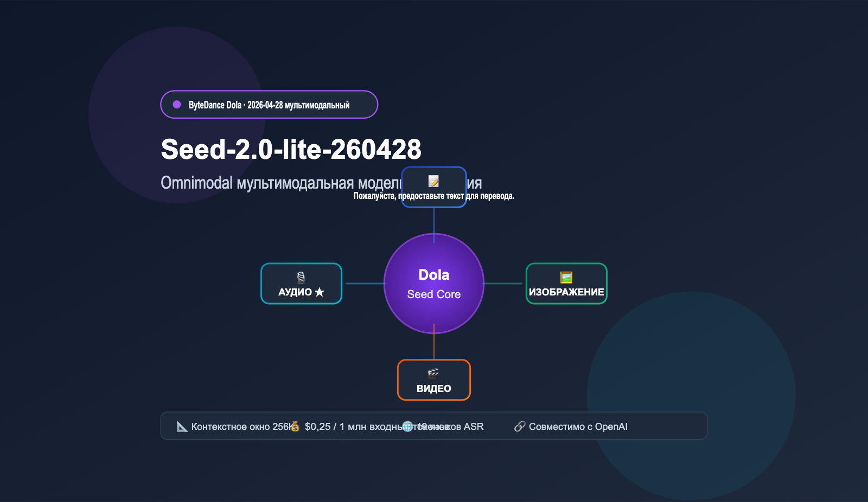The width and height of the screenshot is (868, 502).
Task: Click '$0,25 / 1 млн' price text
Action: coord(336,427)
